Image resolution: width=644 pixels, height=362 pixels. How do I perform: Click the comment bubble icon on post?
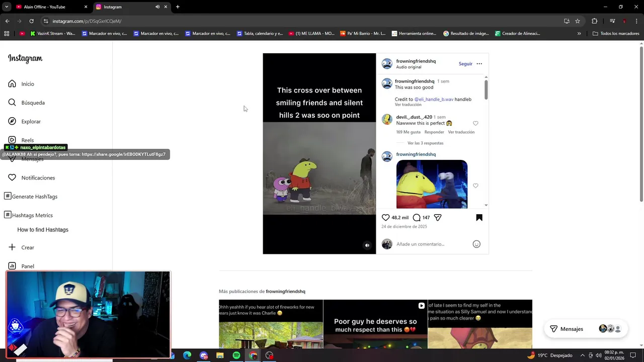(x=417, y=218)
